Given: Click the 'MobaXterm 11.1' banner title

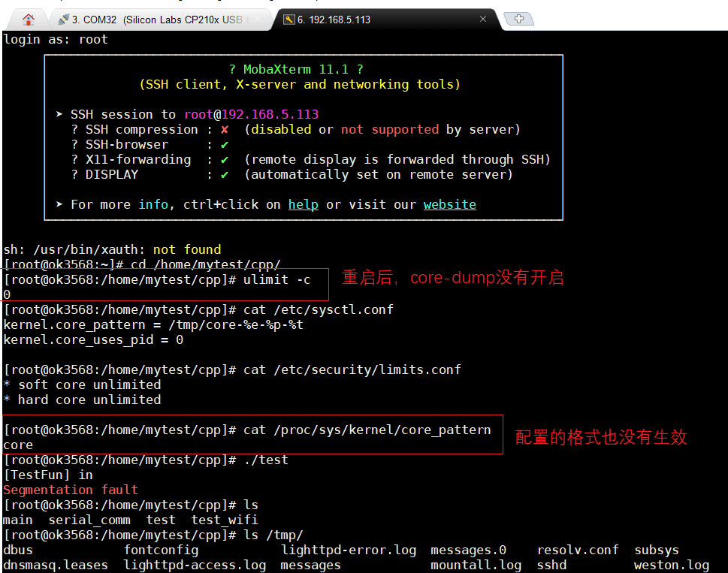Looking at the screenshot, I should [x=296, y=69].
